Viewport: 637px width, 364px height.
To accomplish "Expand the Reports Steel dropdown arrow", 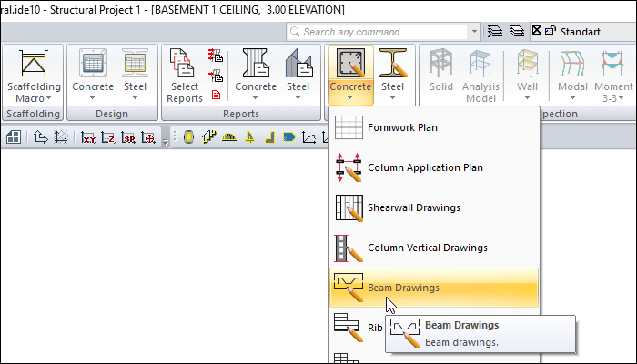I will 298,98.
